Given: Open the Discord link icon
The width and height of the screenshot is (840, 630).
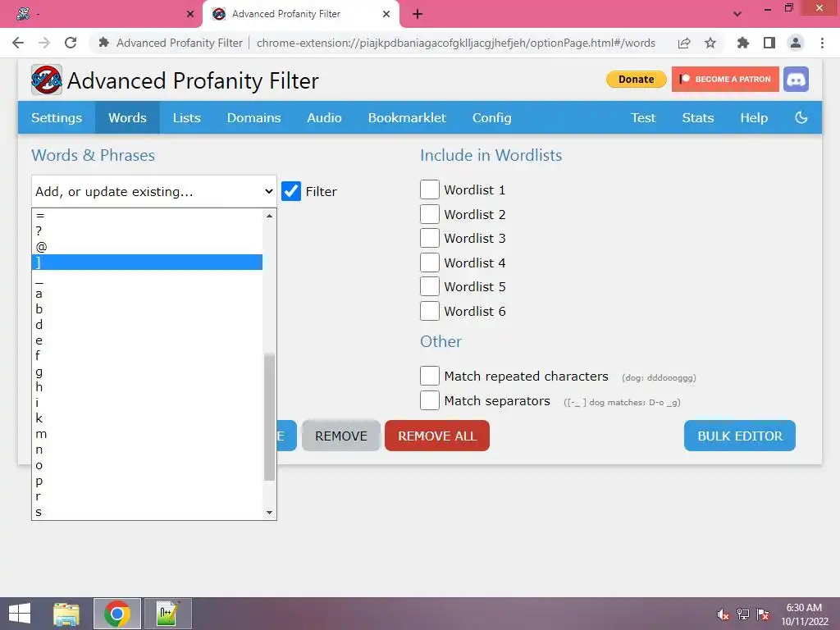Looking at the screenshot, I should pos(796,80).
